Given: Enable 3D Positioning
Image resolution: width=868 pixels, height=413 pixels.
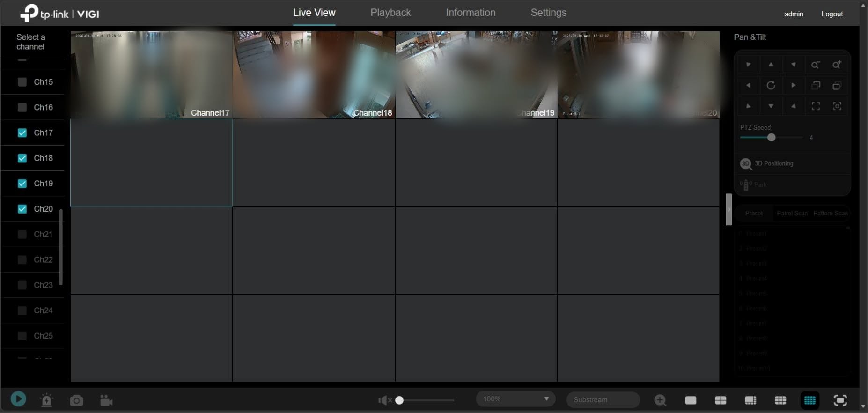Looking at the screenshot, I should click(x=766, y=163).
